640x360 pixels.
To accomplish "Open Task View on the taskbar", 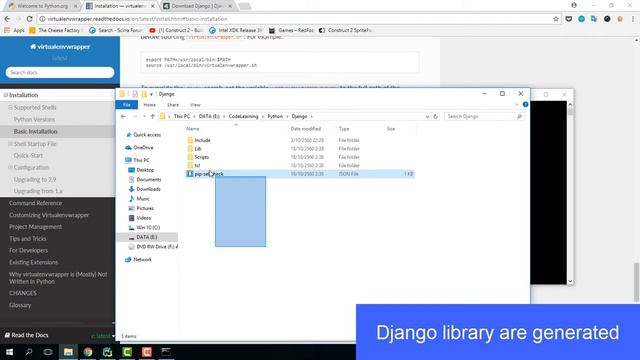I will coord(48,352).
